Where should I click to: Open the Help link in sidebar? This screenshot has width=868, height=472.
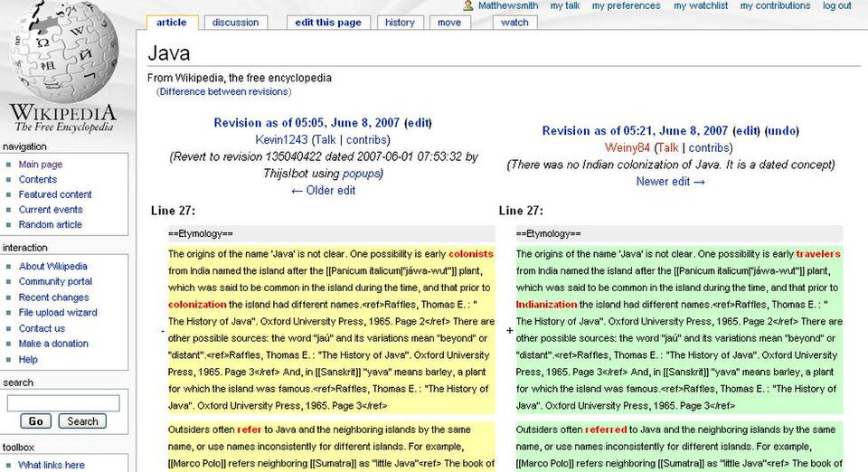tap(28, 359)
